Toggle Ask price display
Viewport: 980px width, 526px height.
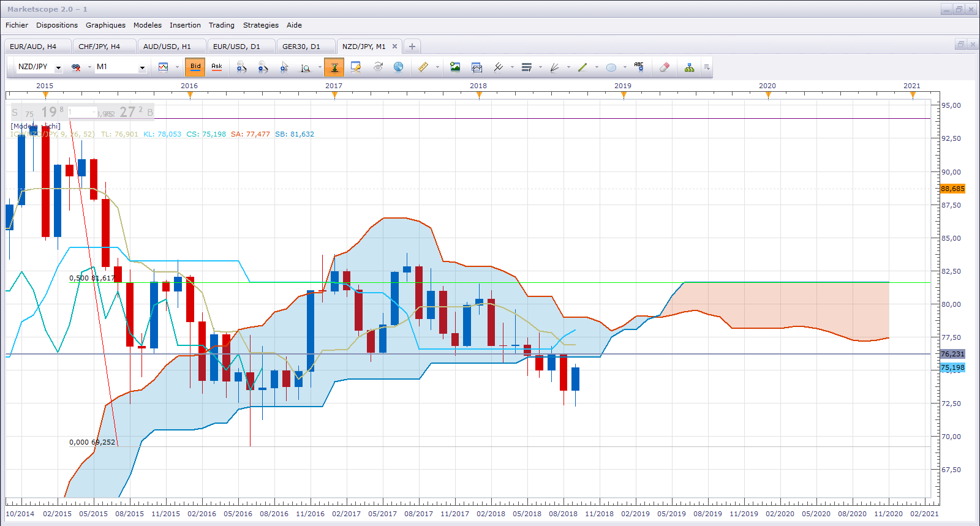tap(217, 67)
